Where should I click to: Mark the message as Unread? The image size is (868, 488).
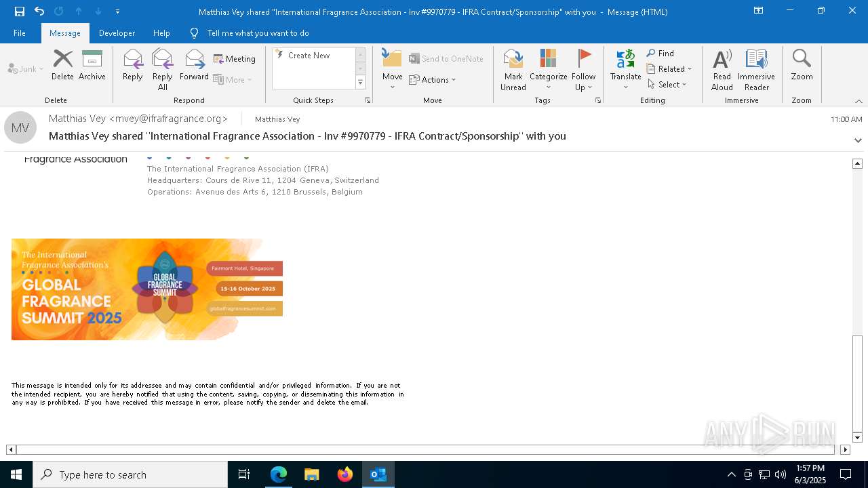coord(513,70)
